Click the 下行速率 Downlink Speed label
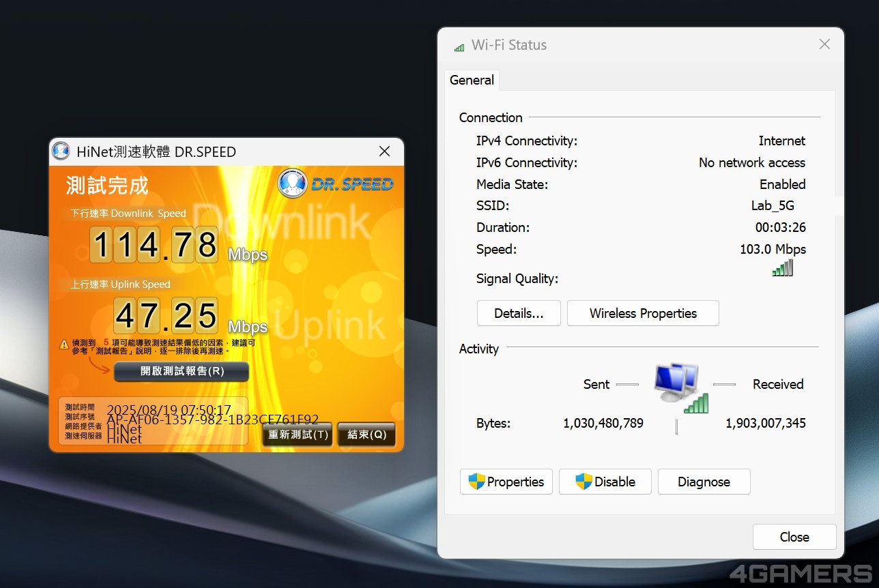The image size is (879, 588). coord(128,214)
